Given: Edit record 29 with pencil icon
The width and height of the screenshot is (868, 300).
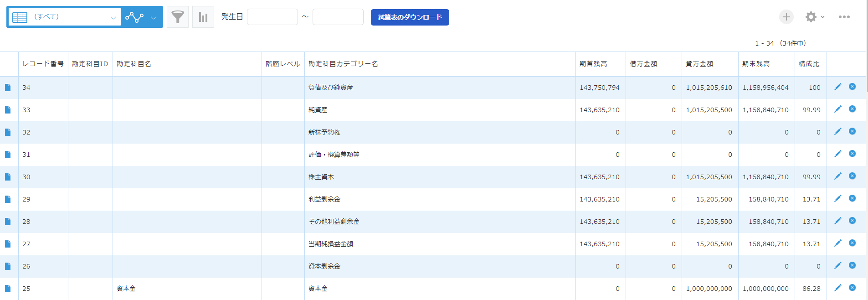Looking at the screenshot, I should click(x=837, y=198).
